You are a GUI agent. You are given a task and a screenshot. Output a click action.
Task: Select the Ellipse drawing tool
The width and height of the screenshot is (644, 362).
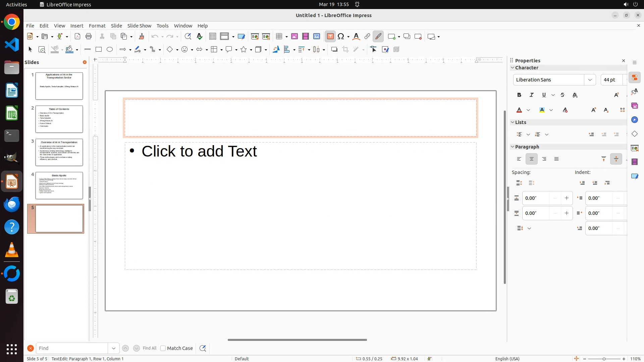(110, 50)
